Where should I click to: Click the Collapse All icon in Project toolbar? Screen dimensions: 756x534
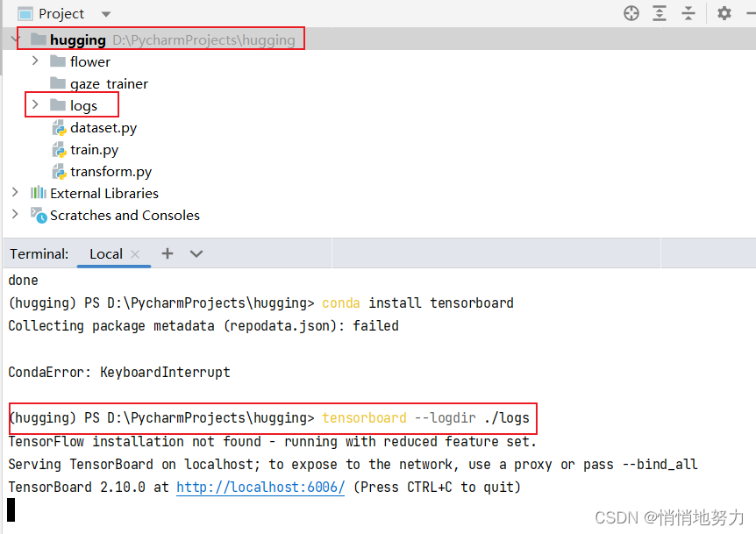pos(688,13)
